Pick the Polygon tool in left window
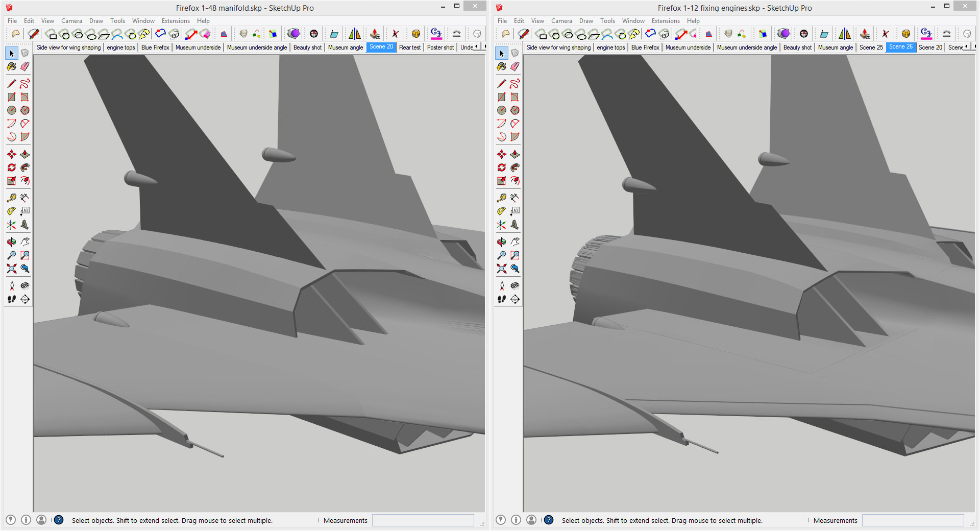Image resolution: width=980 pixels, height=531 pixels. pyautogui.click(x=25, y=110)
